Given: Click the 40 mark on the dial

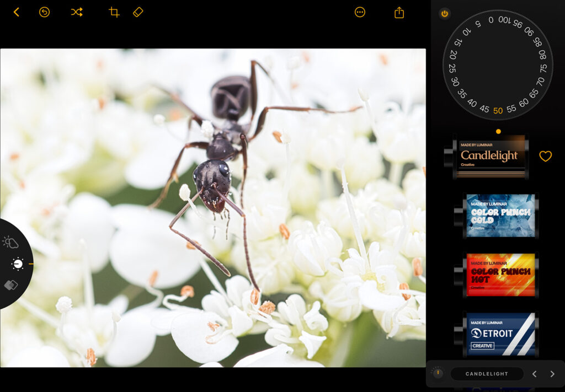Looking at the screenshot, I should coord(472,103).
